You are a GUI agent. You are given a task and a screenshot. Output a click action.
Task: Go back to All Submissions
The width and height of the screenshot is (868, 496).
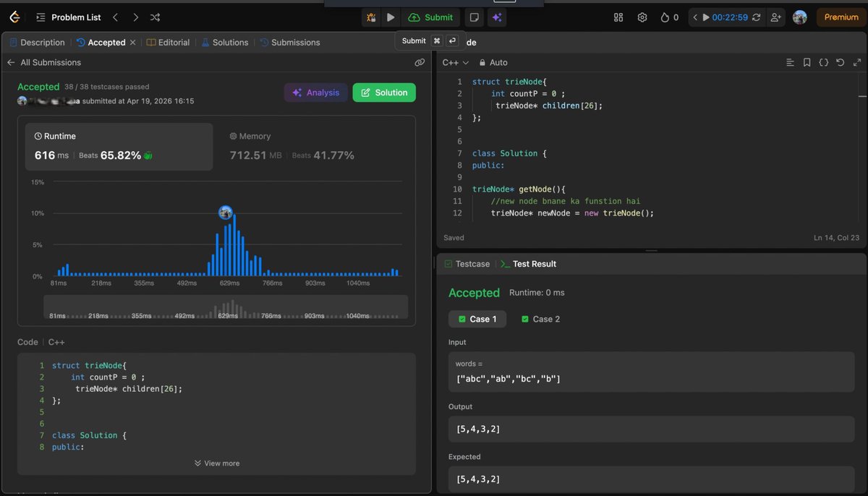[44, 63]
